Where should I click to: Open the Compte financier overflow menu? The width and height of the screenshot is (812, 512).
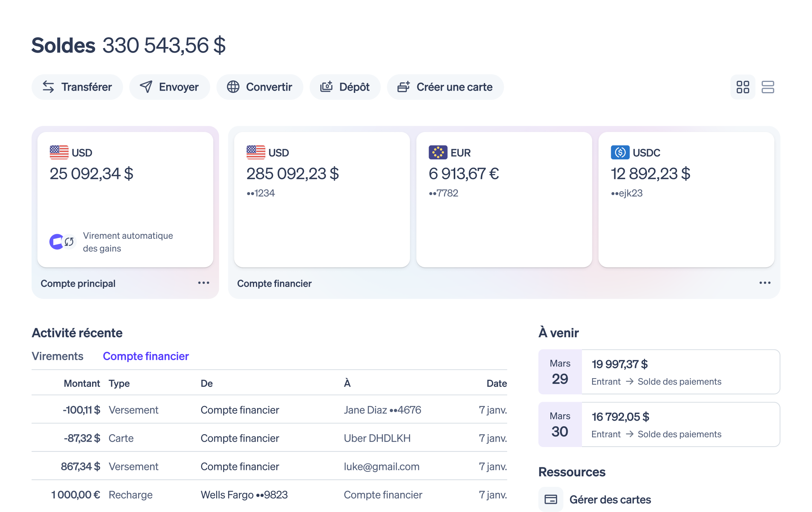pos(765,283)
